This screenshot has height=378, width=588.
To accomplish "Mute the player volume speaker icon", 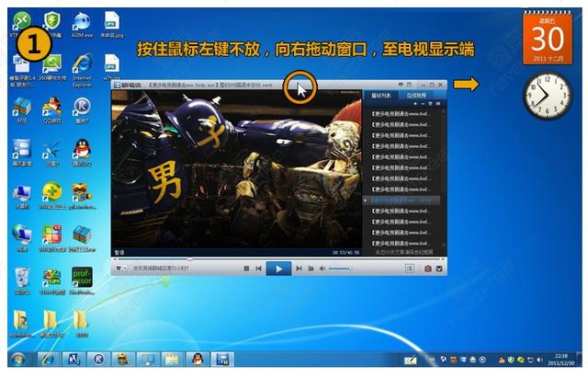I will [x=322, y=269].
